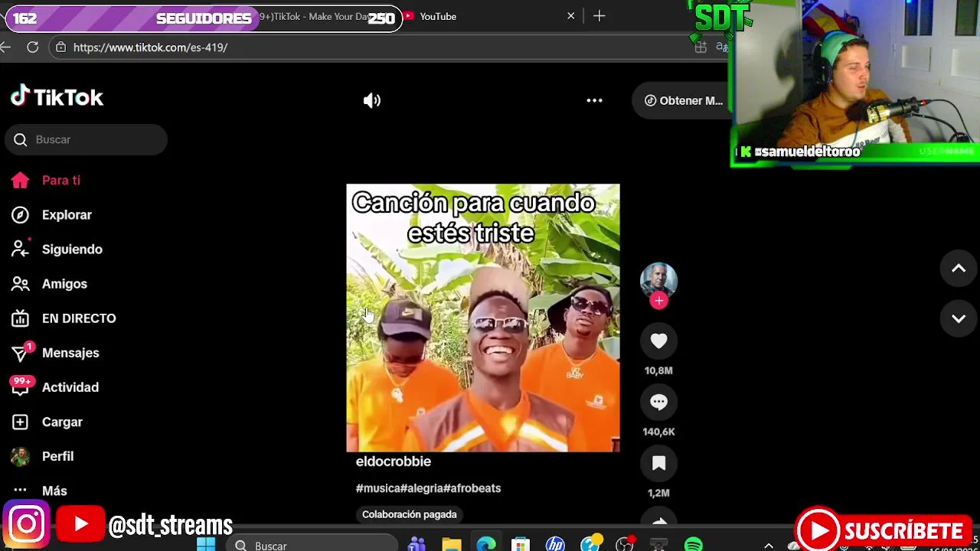Go to previous video with up arrow
The image size is (980, 551).
click(x=959, y=269)
